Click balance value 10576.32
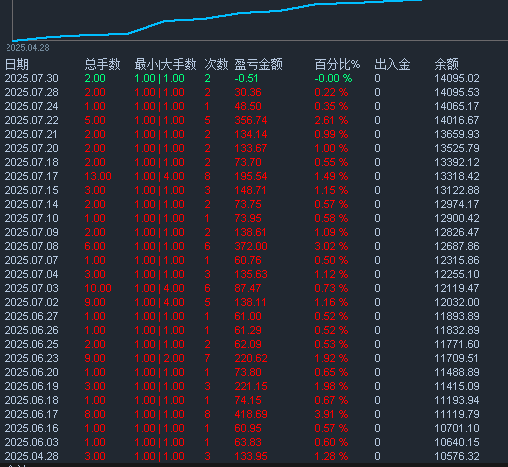Viewport: 508px width, 467px height. pos(457,456)
